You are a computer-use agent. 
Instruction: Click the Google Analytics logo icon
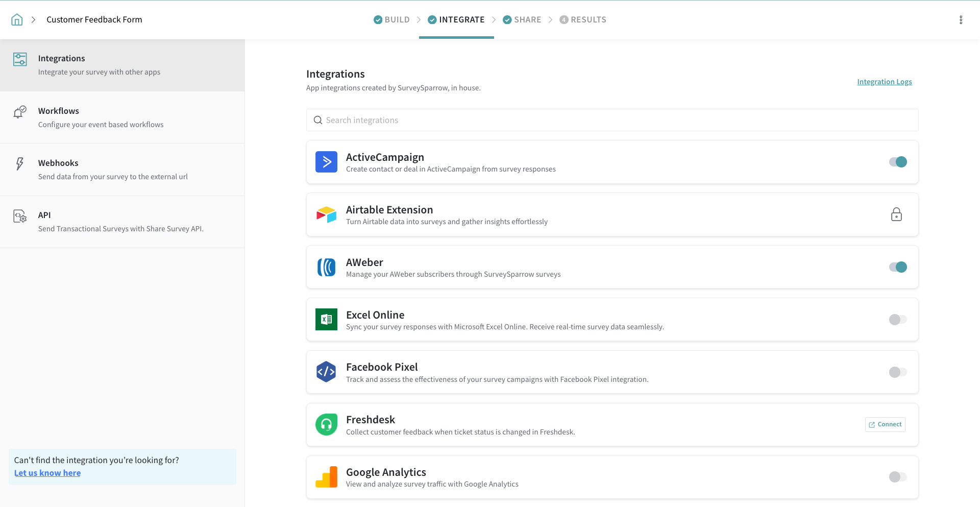pos(326,477)
